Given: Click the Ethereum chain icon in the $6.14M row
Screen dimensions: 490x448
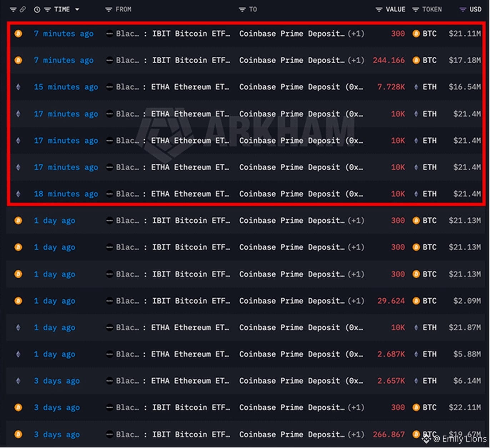Looking at the screenshot, I should (x=18, y=381).
